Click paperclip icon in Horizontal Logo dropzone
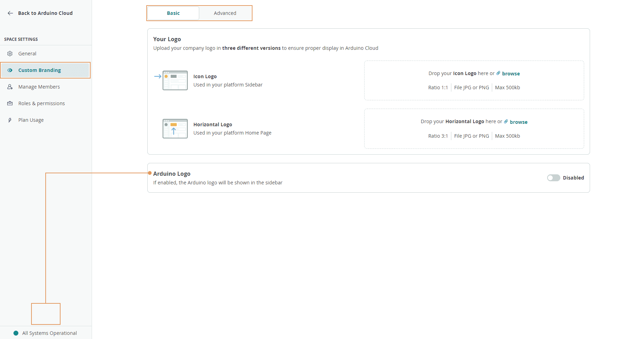Image resolution: width=644 pixels, height=339 pixels. click(x=506, y=121)
